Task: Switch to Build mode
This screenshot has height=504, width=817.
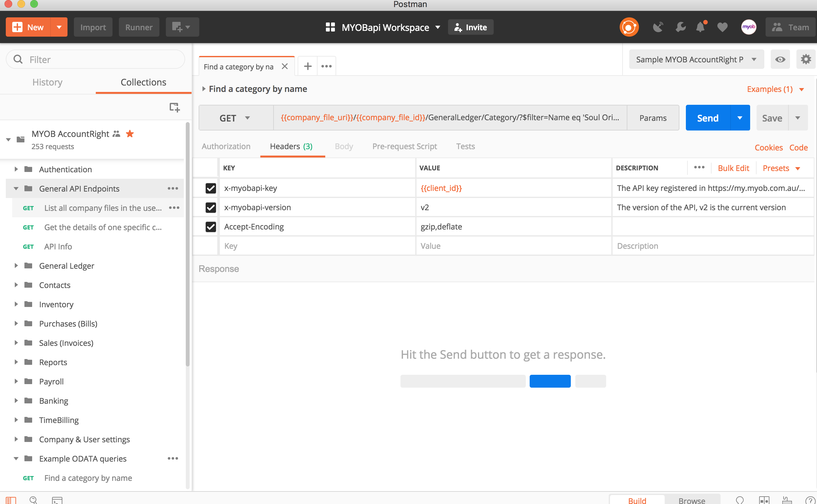Action: 637,500
